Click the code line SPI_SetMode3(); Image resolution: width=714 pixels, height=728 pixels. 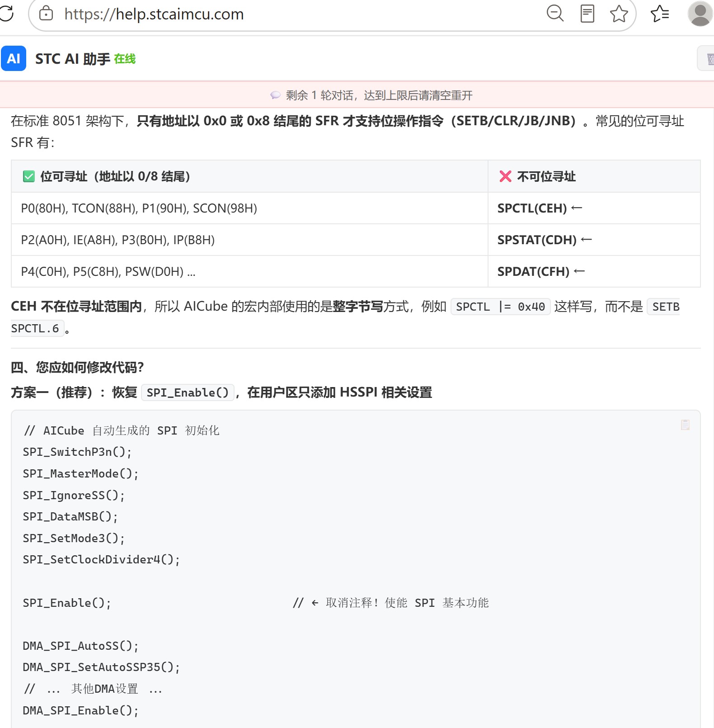pos(74,538)
